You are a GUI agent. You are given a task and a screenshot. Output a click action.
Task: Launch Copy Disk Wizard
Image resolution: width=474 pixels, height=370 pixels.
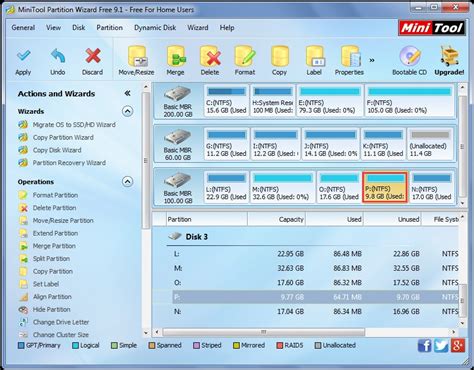pos(50,150)
